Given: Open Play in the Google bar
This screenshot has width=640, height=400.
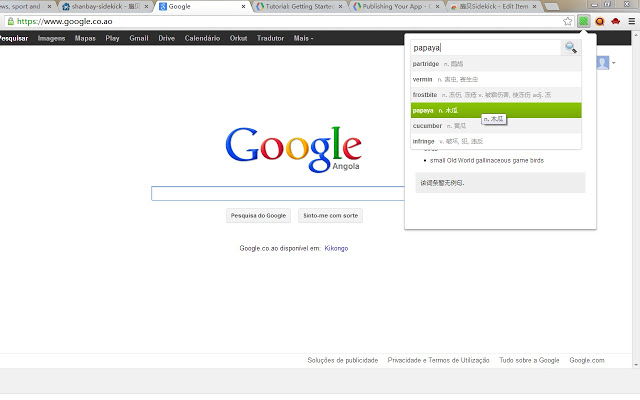Looking at the screenshot, I should pyautogui.click(x=112, y=38).
